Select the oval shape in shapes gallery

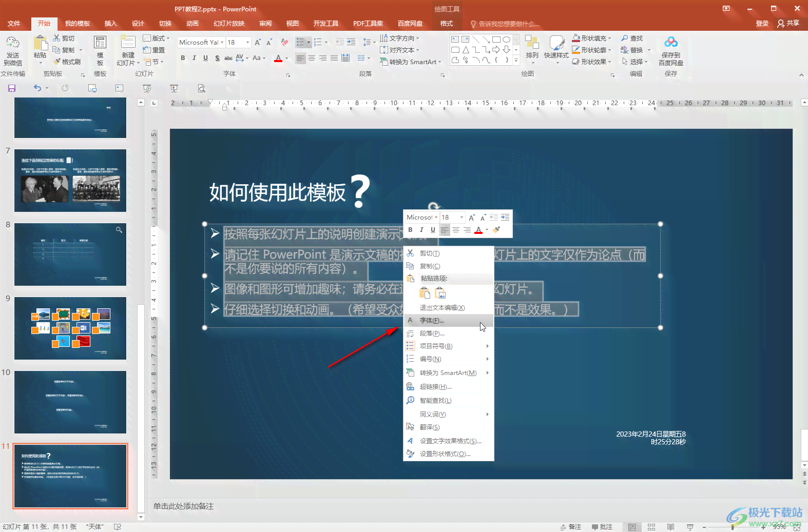pos(506,40)
